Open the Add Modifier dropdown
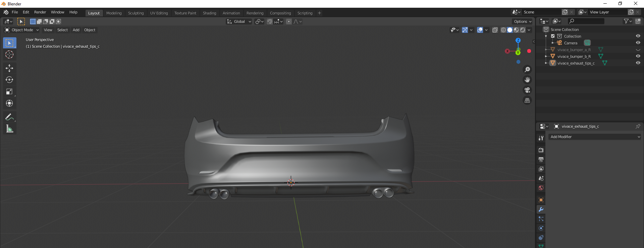 coord(595,137)
